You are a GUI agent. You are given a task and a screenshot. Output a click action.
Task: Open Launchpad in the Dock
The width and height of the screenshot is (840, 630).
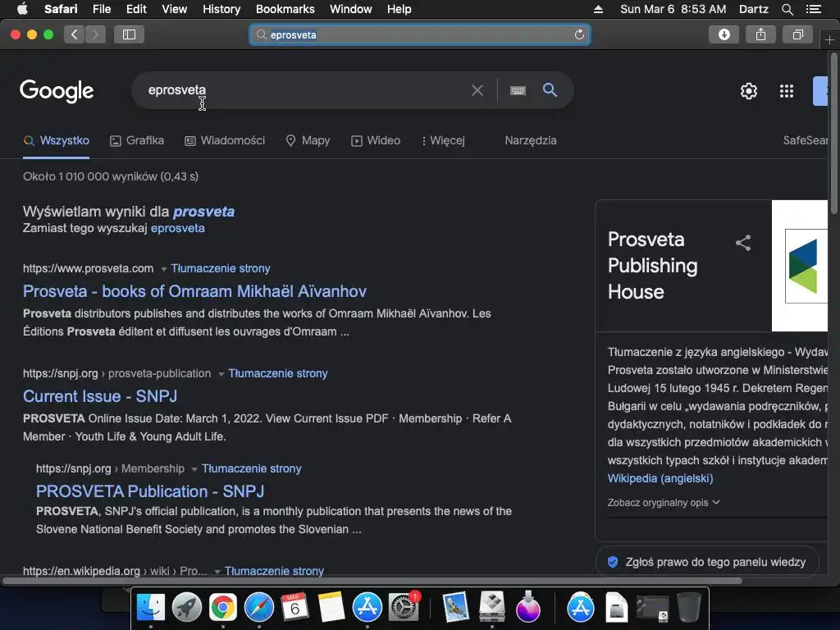[187, 607]
